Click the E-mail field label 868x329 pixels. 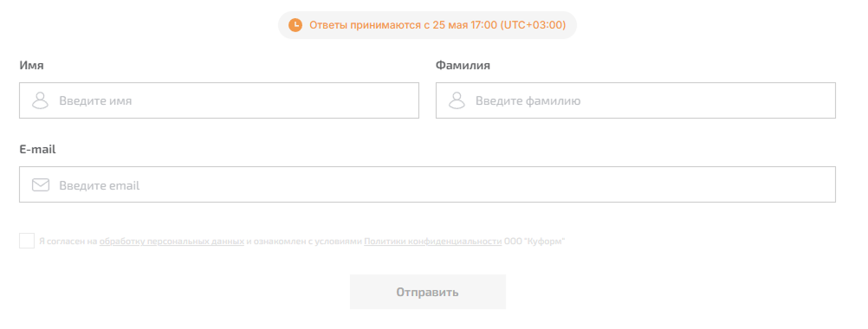[37, 149]
